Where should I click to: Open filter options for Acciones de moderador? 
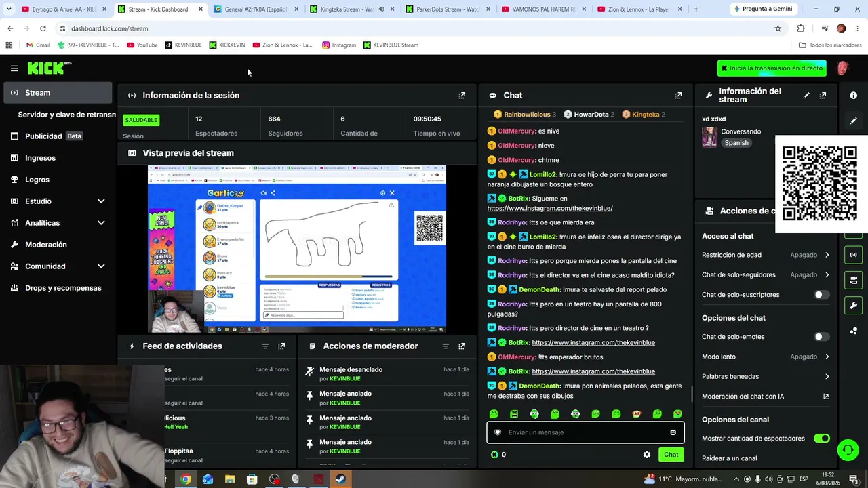click(x=446, y=346)
